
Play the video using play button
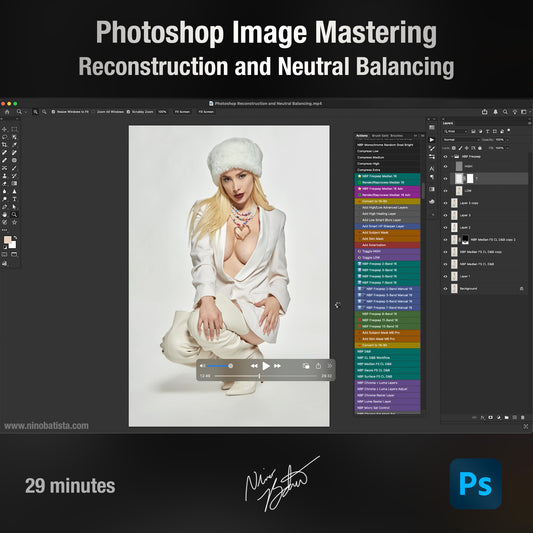coord(266,366)
